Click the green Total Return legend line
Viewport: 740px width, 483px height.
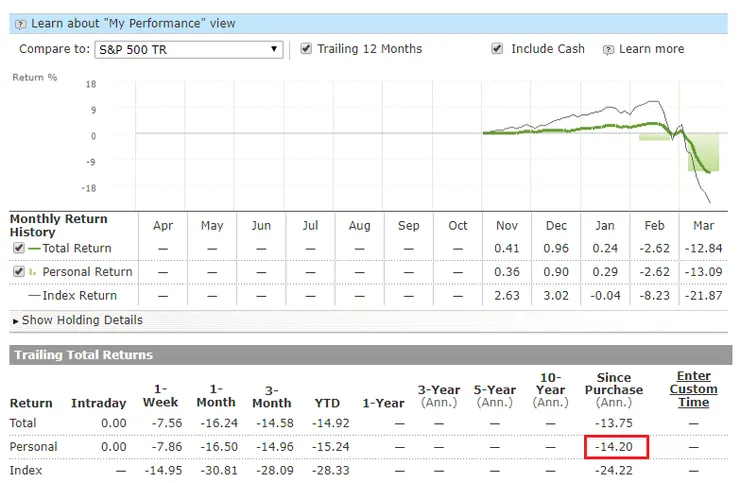(34, 248)
